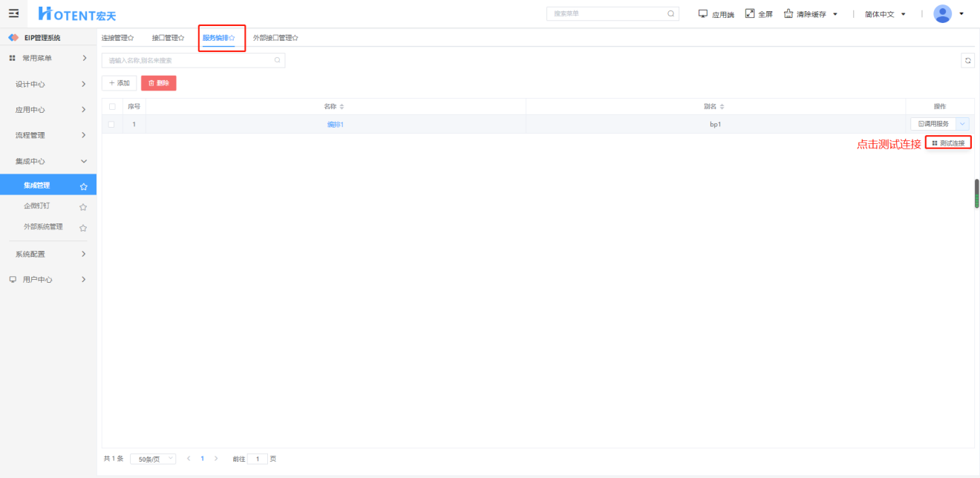Image resolution: width=980 pixels, height=478 pixels.
Task: Star the 集成管理 sidebar item
Action: [x=83, y=186]
